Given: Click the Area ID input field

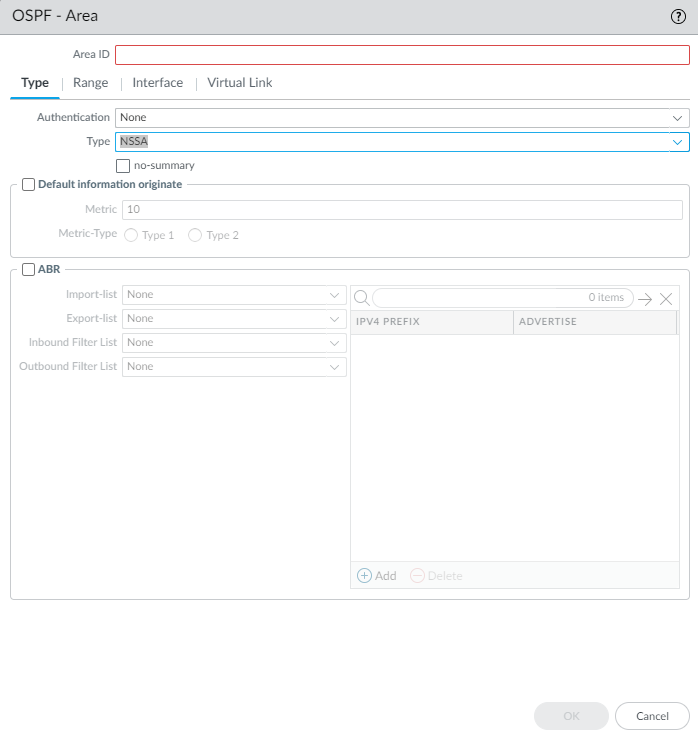Looking at the screenshot, I should tap(402, 55).
